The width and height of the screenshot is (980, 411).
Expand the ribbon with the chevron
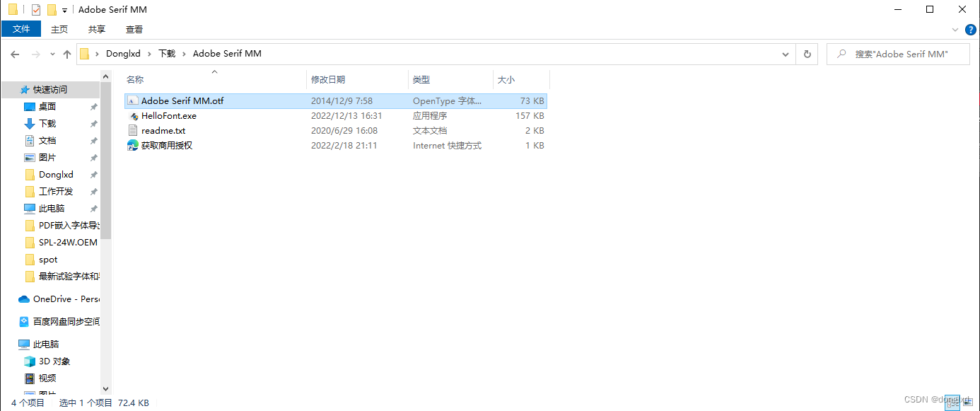click(955, 30)
